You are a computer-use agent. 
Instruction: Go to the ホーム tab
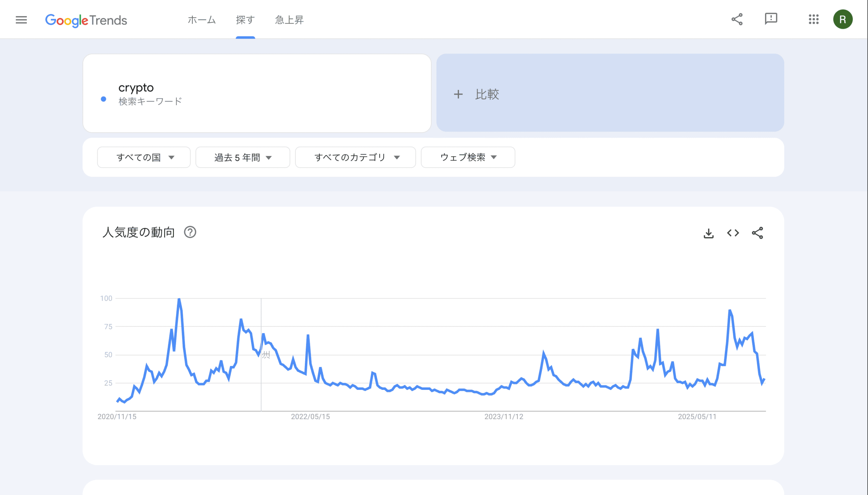pyautogui.click(x=202, y=20)
